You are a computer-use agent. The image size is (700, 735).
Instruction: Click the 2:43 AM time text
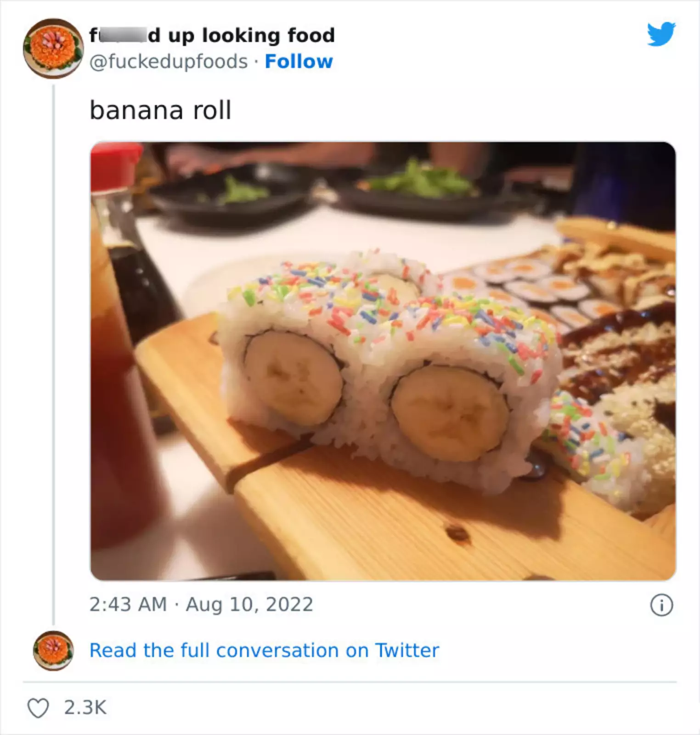128,605
